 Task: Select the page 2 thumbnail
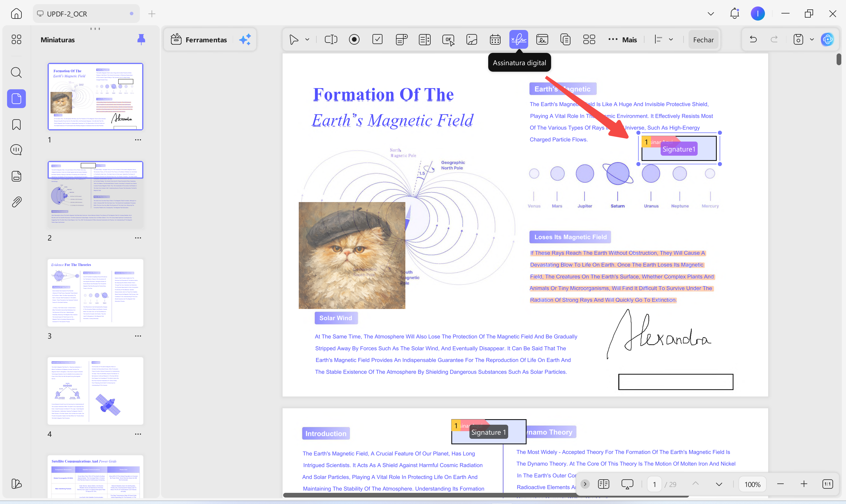(95, 195)
